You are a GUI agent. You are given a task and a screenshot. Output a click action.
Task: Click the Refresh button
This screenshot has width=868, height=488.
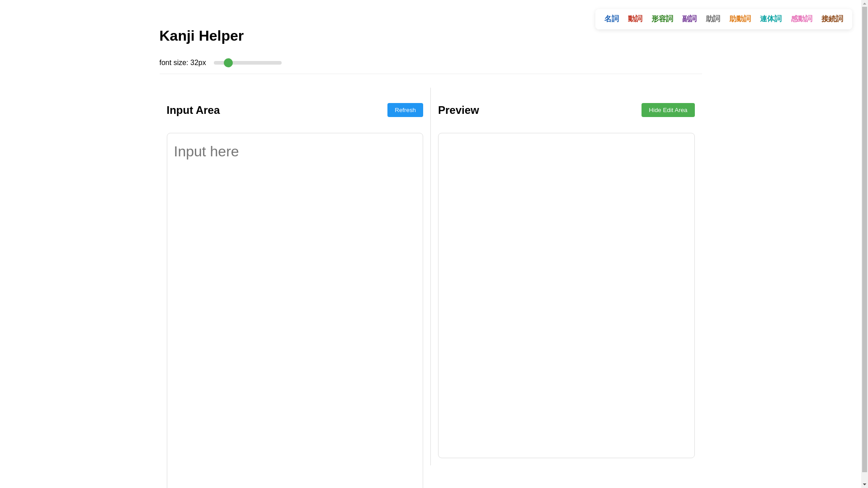(405, 110)
